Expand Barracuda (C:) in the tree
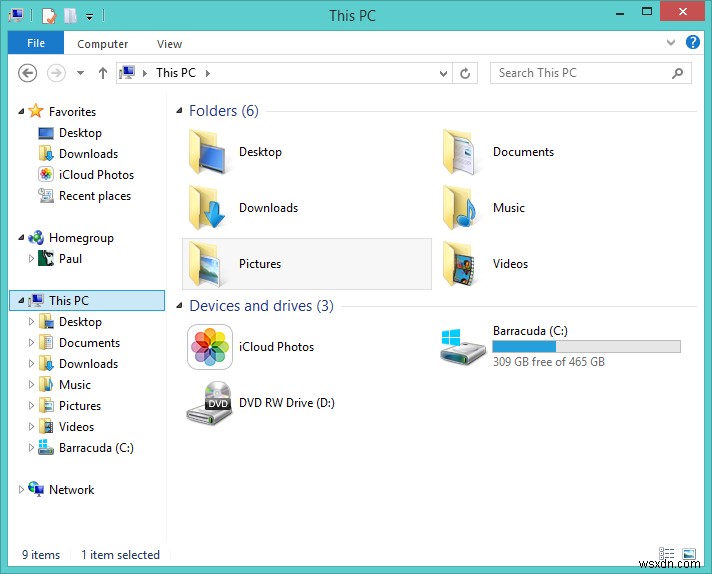 coord(31,448)
